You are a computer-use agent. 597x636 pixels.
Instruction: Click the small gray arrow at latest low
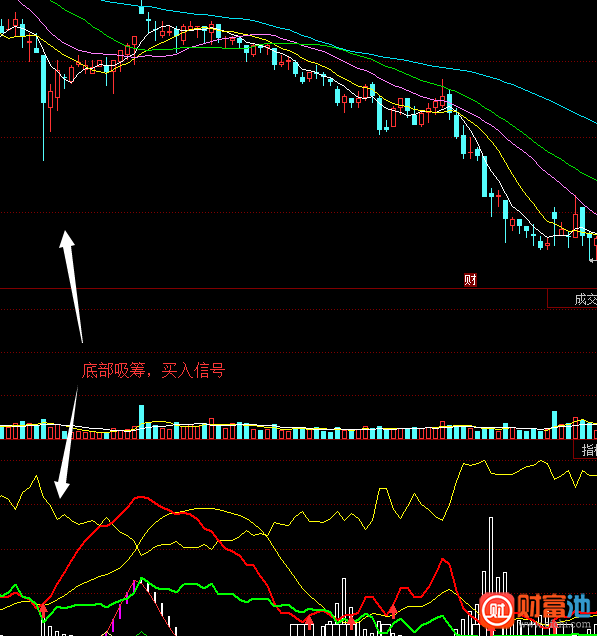click(593, 260)
